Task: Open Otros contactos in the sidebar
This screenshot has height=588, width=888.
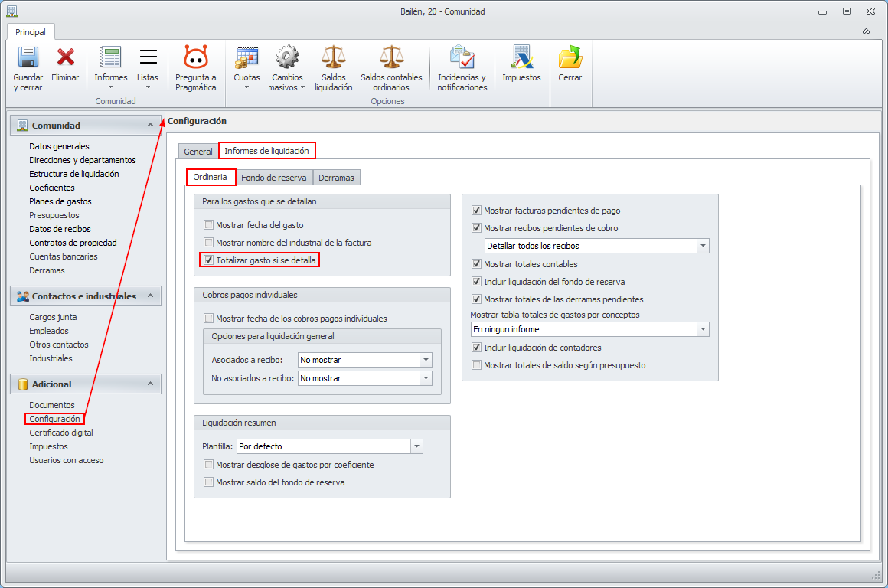Action: click(59, 345)
